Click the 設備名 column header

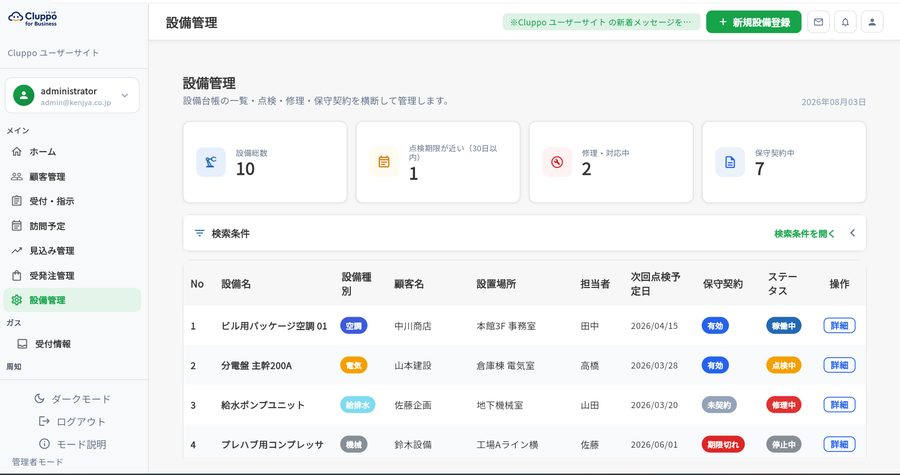tap(236, 284)
